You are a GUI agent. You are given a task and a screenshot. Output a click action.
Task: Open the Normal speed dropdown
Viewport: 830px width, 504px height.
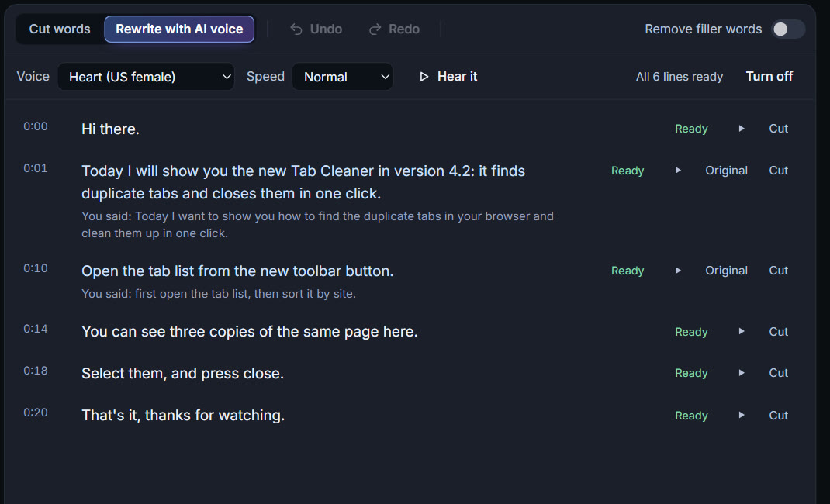[x=343, y=77]
